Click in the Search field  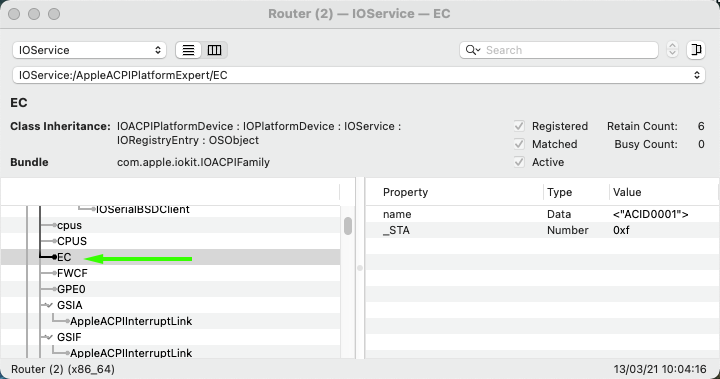pos(569,50)
